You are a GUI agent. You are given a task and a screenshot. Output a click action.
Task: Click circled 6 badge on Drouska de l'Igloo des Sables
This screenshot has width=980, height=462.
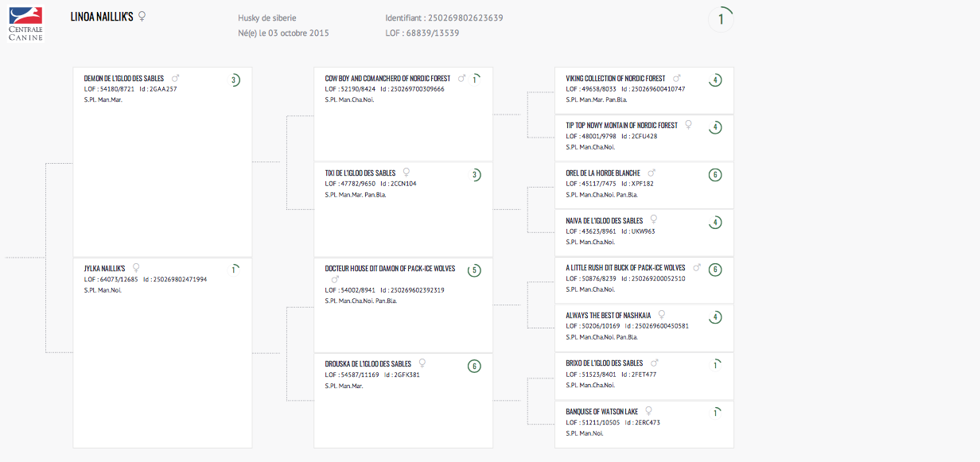(x=475, y=366)
